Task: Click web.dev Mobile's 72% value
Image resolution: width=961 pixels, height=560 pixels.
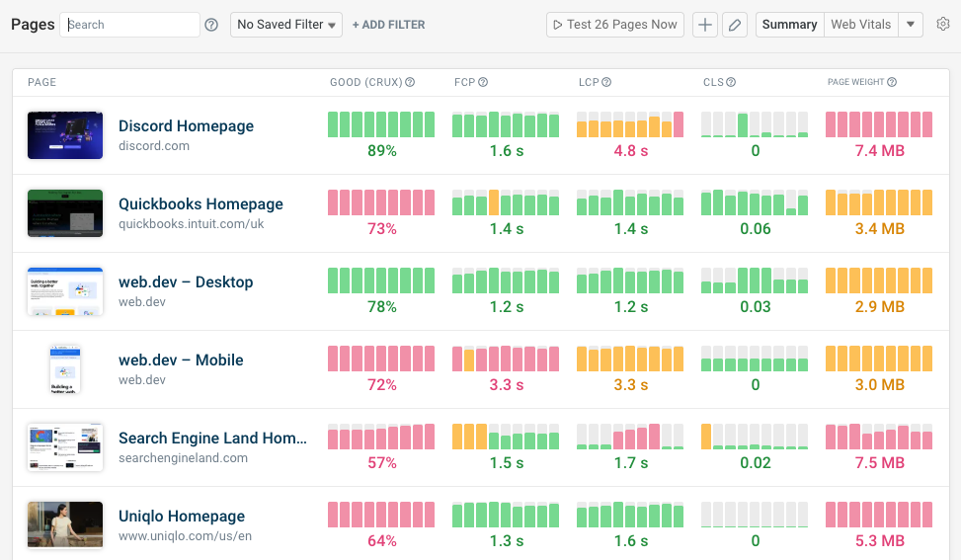Action: point(382,385)
